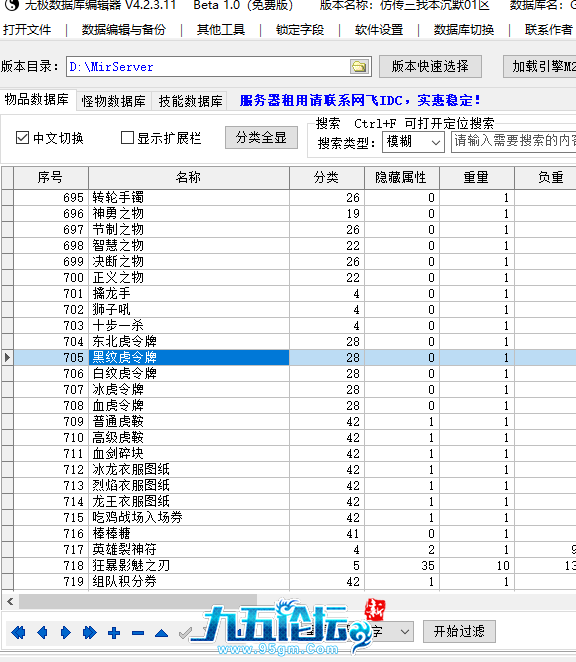
Task: Open the 搜索类型 模糊 dropdown
Action: [x=413, y=142]
